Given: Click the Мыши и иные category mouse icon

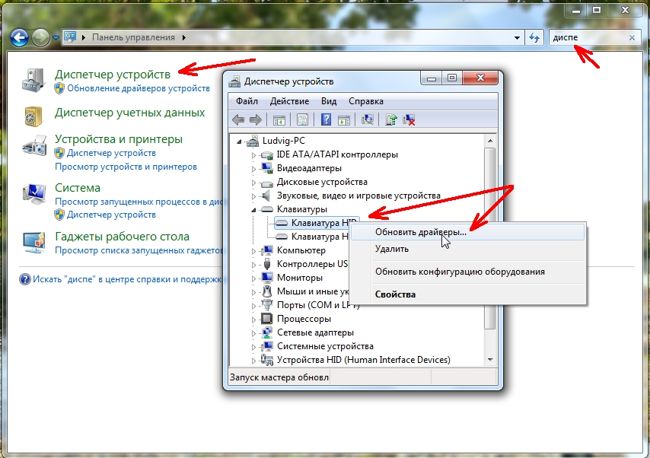Looking at the screenshot, I should coord(267,291).
